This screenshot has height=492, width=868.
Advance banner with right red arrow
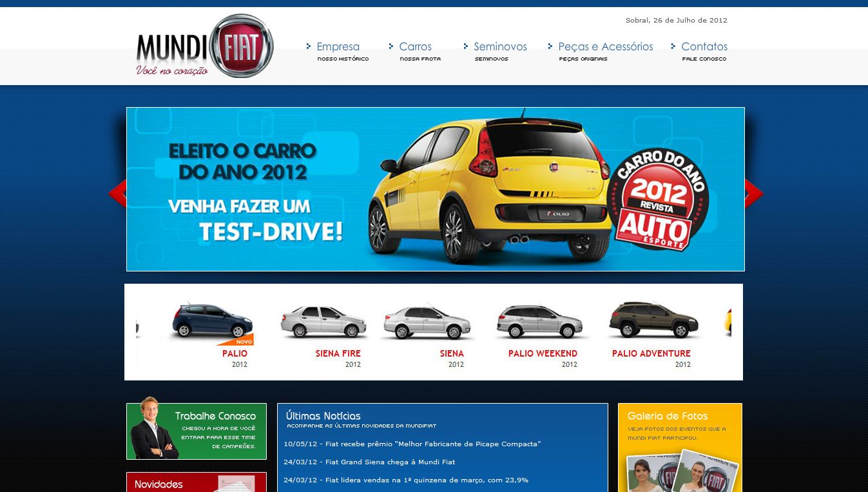[x=754, y=193]
